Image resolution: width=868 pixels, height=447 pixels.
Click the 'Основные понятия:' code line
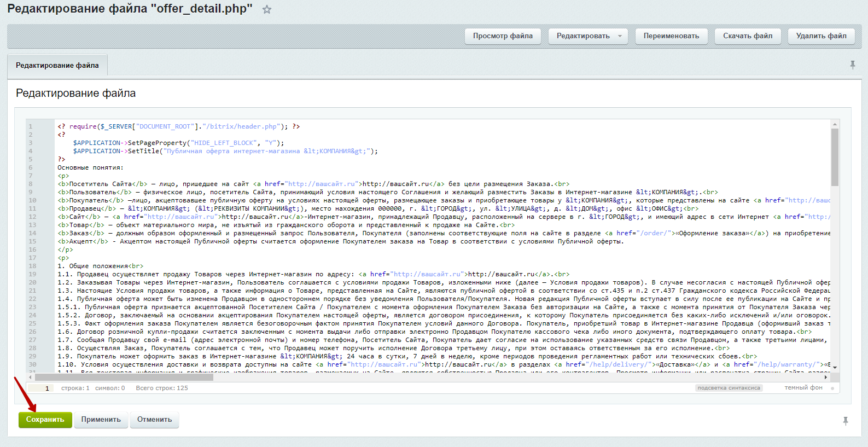(x=91, y=167)
